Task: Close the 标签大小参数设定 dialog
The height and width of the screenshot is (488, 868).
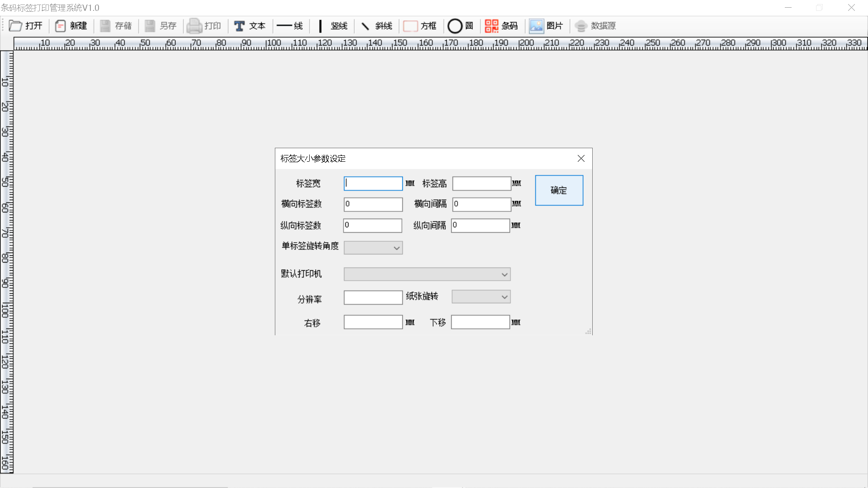Action: click(581, 159)
